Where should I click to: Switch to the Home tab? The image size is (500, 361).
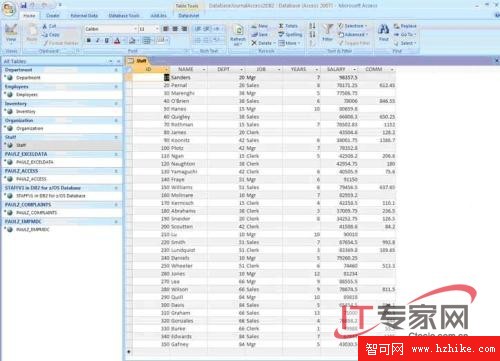[29, 15]
